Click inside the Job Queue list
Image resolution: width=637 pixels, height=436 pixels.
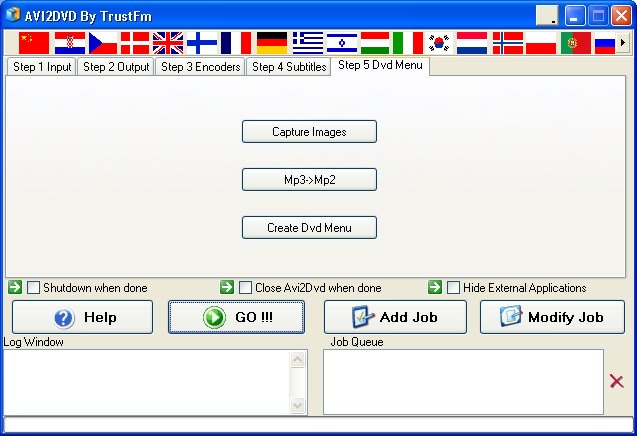pos(464,382)
